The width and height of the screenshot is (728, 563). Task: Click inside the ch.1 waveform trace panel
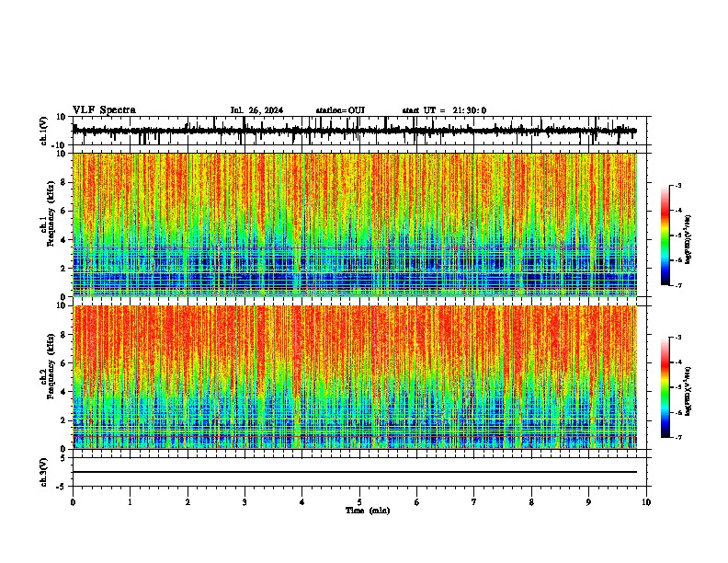pyautogui.click(x=358, y=131)
